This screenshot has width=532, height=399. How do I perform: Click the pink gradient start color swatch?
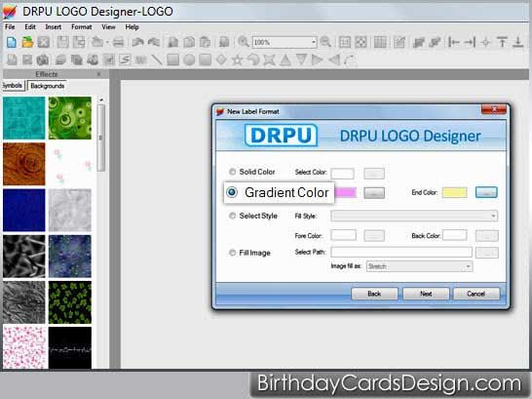coord(345,192)
